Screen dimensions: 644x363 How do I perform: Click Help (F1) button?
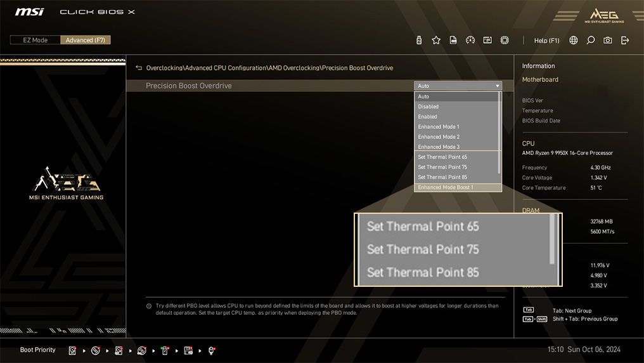pos(546,40)
